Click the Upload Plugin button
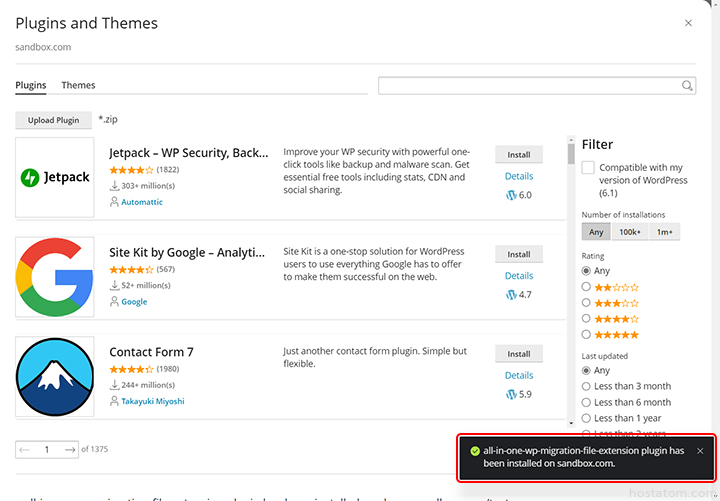720x501 pixels. click(x=54, y=120)
